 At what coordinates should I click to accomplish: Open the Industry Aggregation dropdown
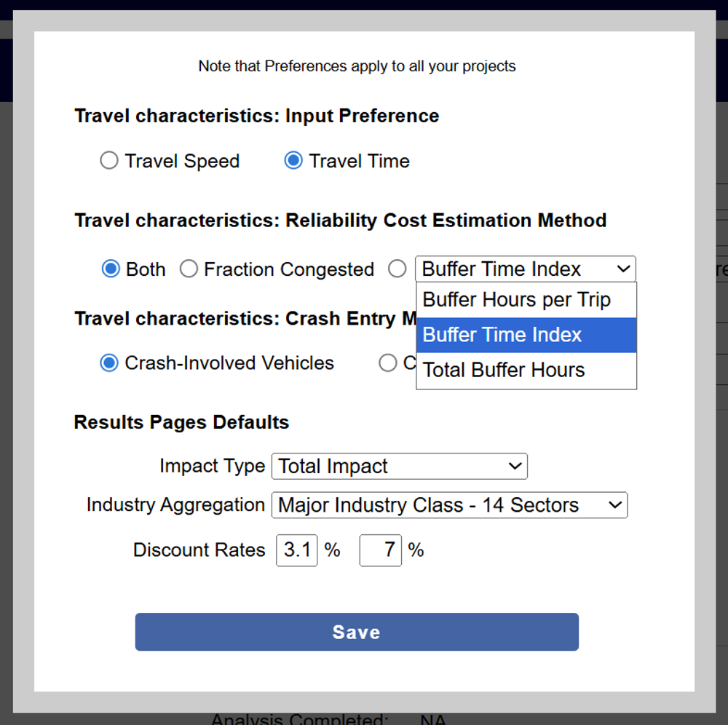(449, 505)
